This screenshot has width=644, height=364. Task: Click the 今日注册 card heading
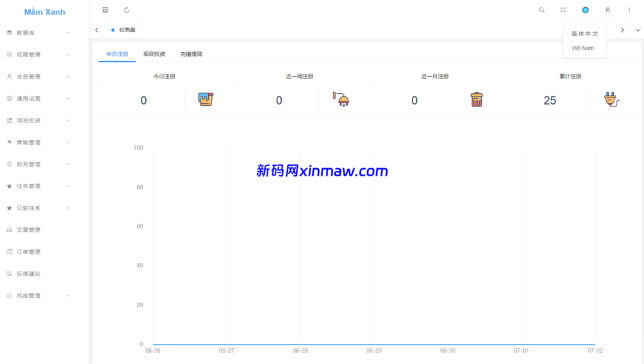[x=164, y=76]
